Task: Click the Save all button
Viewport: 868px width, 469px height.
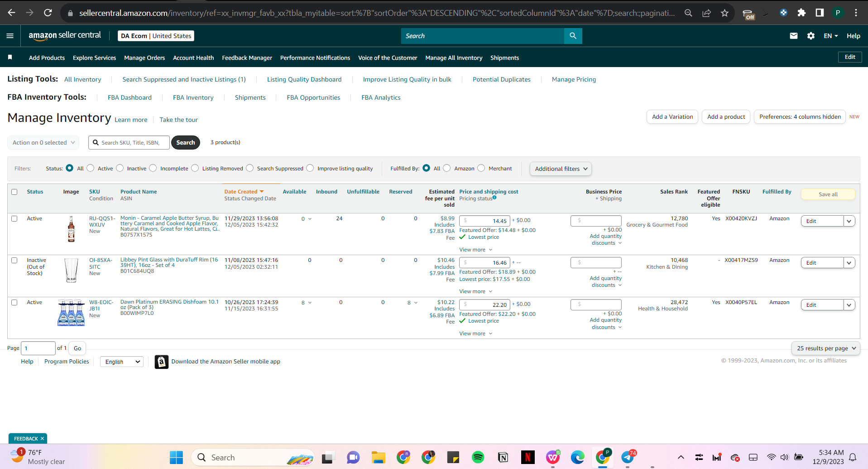Action: (x=828, y=194)
